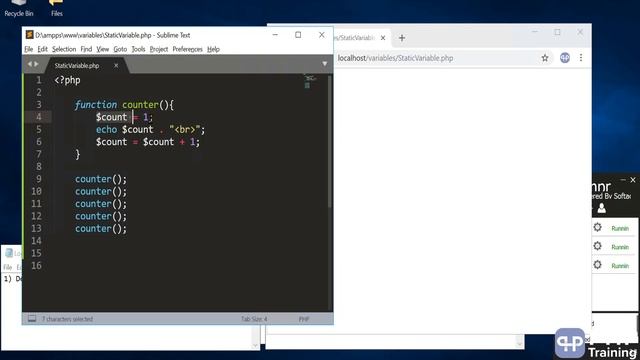This screenshot has width=640, height=360.
Task: Open the Preferences menu
Action: coord(187,49)
